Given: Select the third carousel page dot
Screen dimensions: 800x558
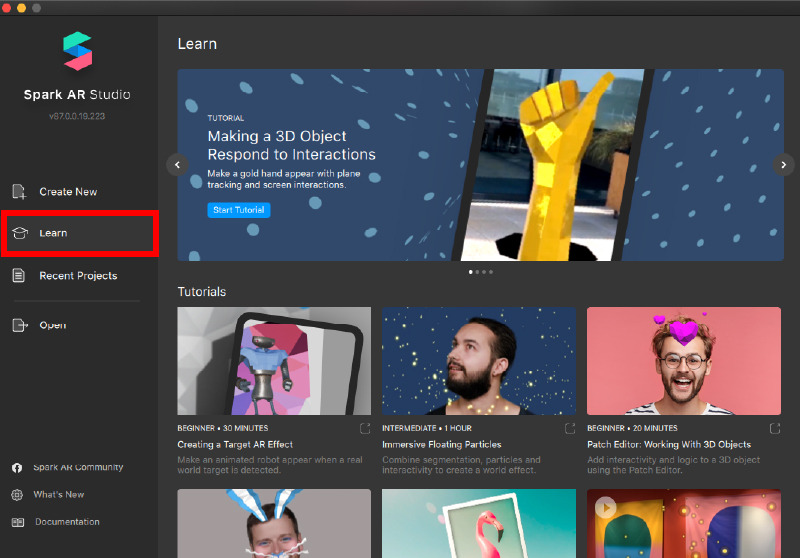Looking at the screenshot, I should tap(484, 272).
